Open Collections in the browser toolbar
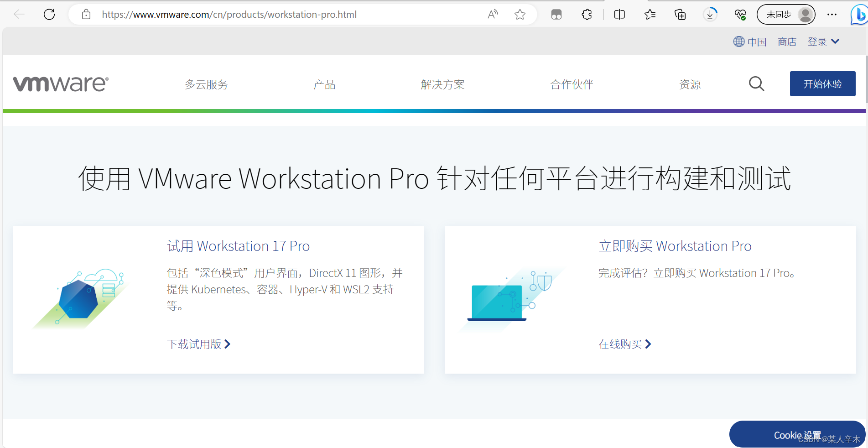Screen dimensions: 868x448 click(680, 14)
